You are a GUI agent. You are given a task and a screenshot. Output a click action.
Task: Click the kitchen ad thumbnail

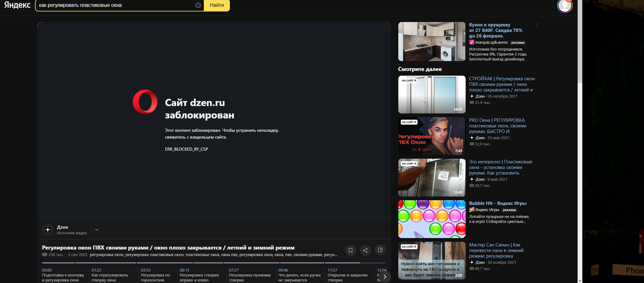(432, 41)
